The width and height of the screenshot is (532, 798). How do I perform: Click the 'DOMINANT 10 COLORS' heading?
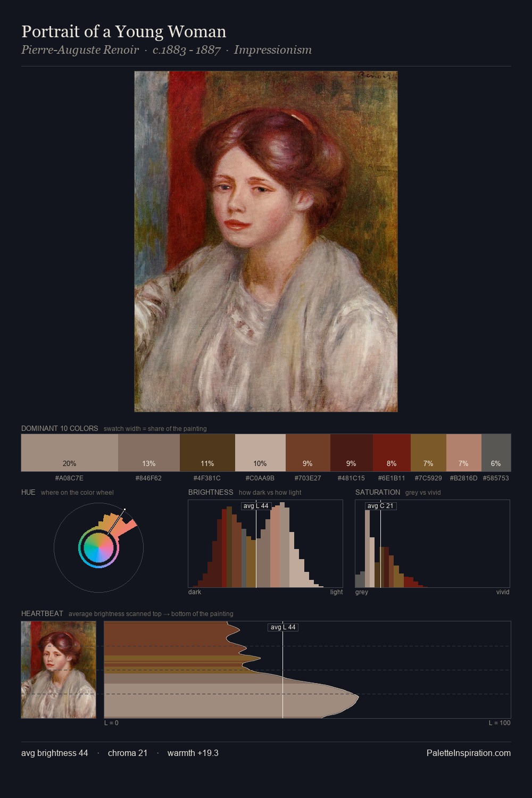tap(60, 428)
